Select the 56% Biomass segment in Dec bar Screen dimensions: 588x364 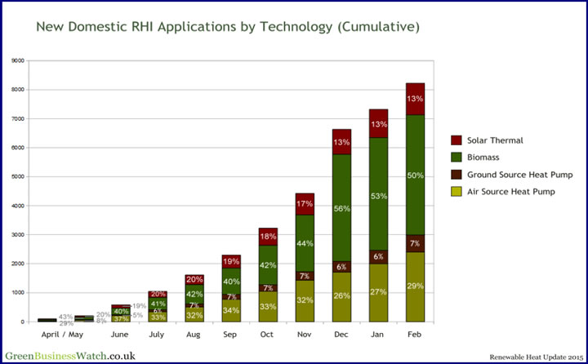(x=341, y=208)
